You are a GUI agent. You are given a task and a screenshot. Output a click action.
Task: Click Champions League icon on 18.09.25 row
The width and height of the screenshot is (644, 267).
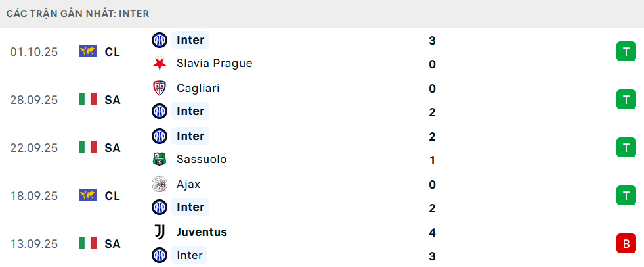pos(87,196)
